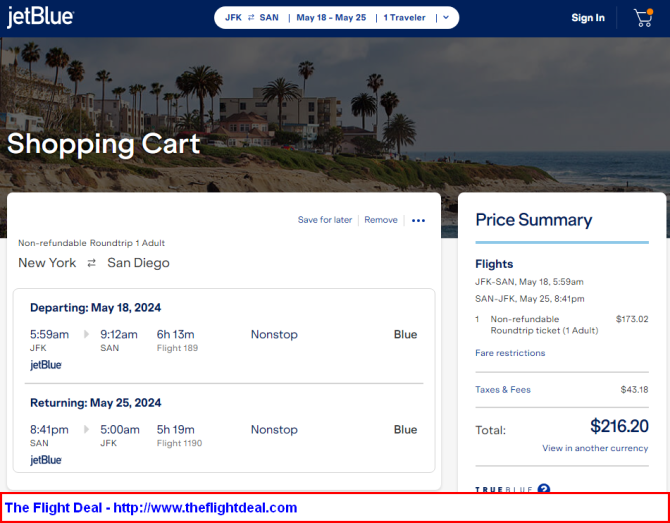Click Sign In in the header

point(588,18)
